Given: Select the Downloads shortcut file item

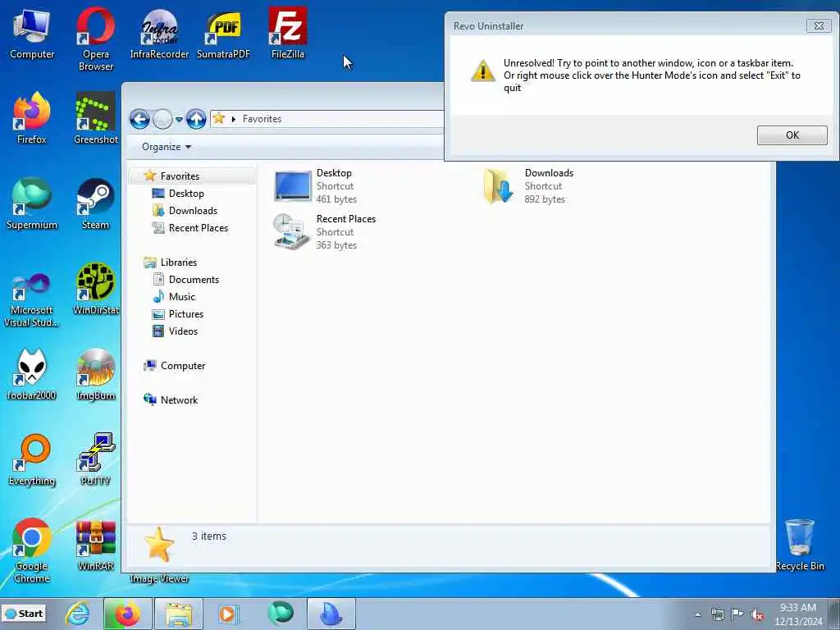Looking at the screenshot, I should (529, 186).
